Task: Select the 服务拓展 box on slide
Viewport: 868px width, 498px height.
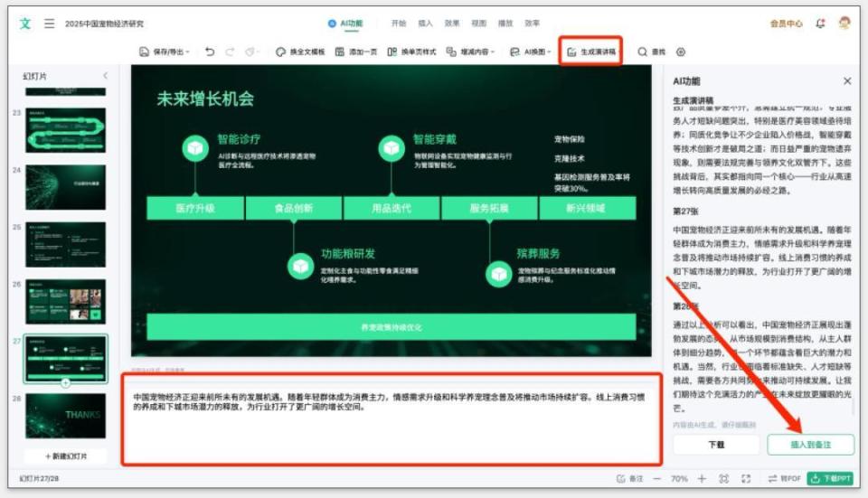Action: tap(489, 208)
